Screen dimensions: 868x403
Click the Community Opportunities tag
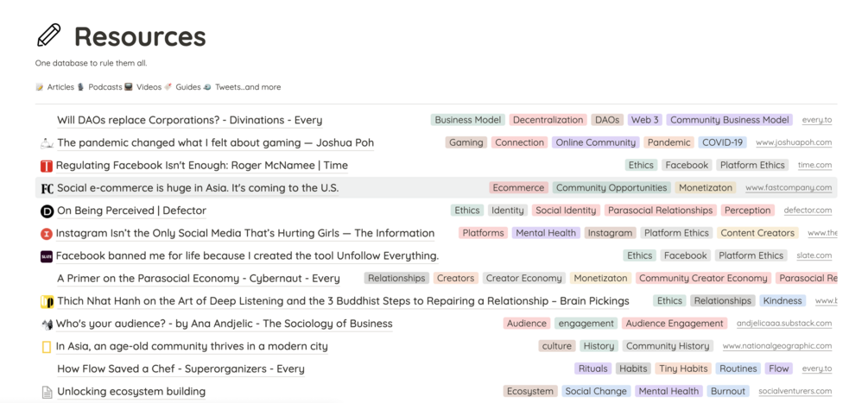click(611, 188)
